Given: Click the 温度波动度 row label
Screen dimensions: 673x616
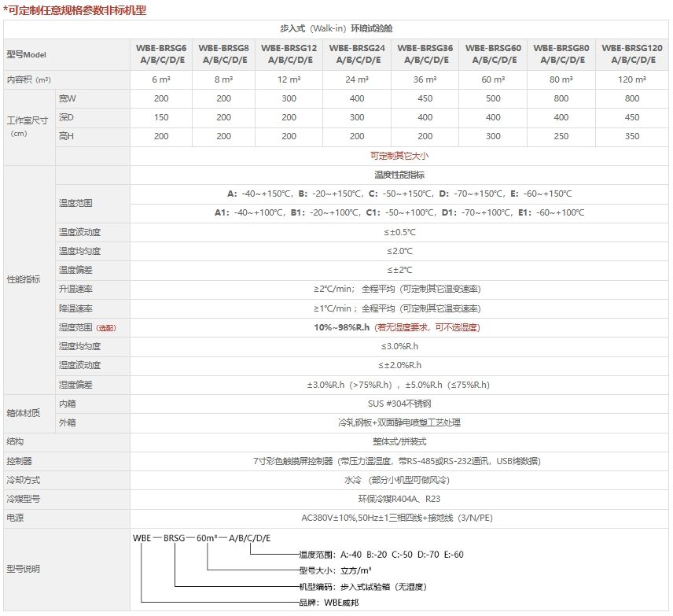Looking at the screenshot, I should (79, 232).
